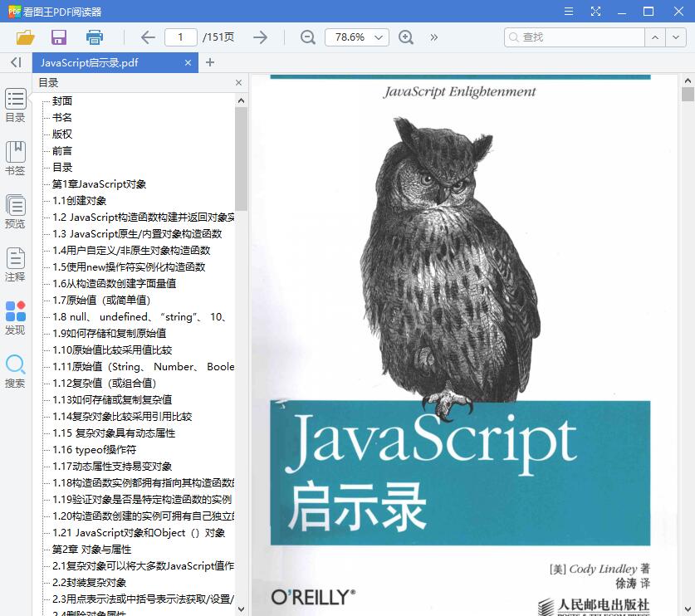Jump to 1.15 复杂对象具有动态属性

pos(114,433)
